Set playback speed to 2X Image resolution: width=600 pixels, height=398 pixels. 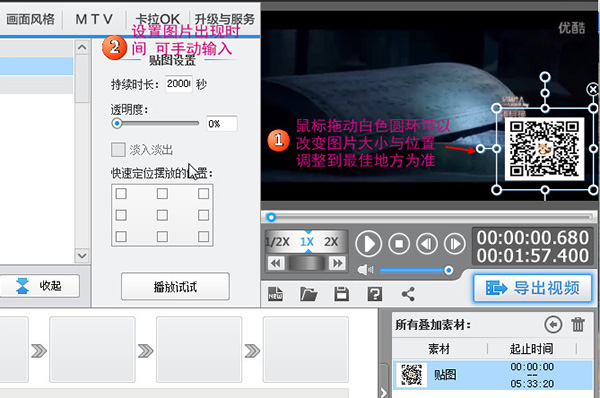point(331,242)
